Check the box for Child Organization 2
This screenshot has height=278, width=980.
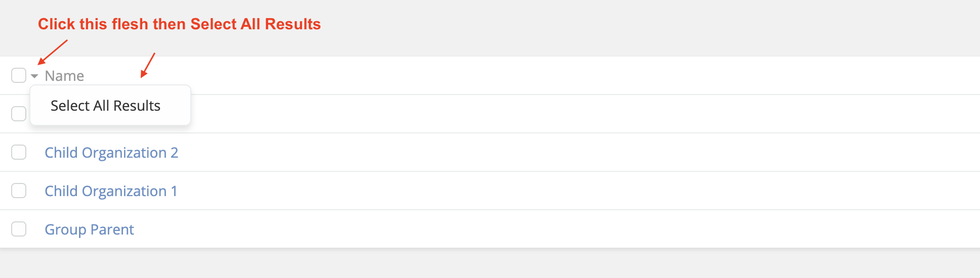(19, 152)
